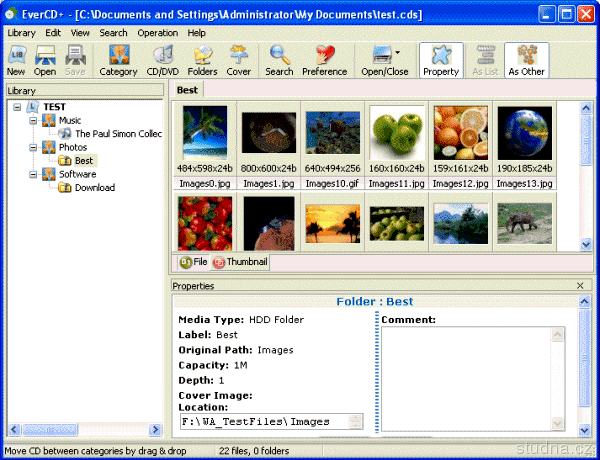Collapse the Software category node
The height and width of the screenshot is (460, 600).
(33, 174)
